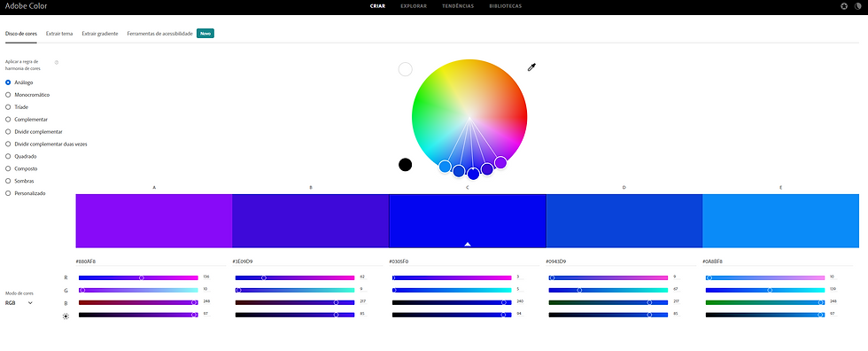Open the BIBLIOTECAS menu
Screen dimensions: 868x351
click(506, 6)
